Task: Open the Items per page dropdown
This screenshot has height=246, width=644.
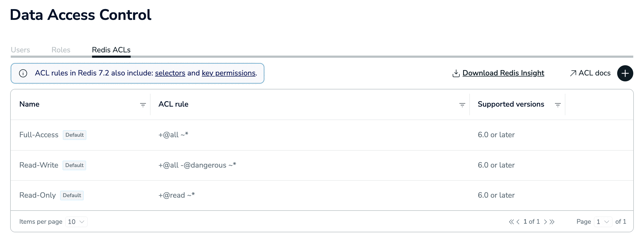Action: click(x=76, y=222)
